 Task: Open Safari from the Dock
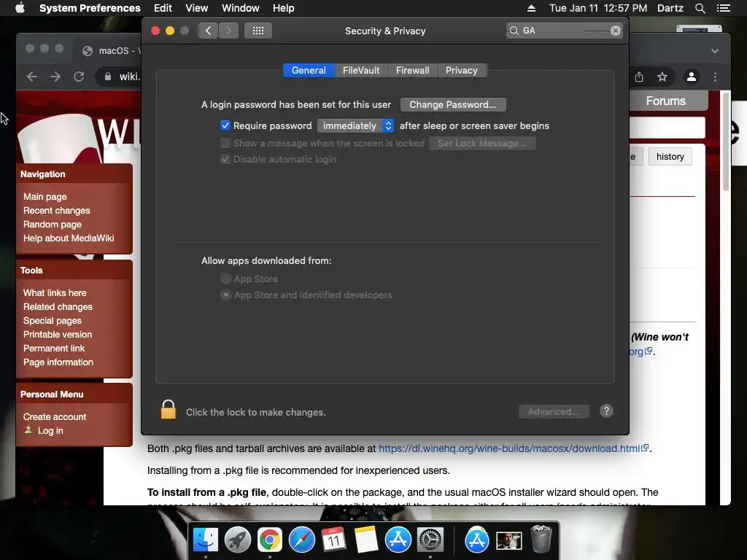pos(301,540)
